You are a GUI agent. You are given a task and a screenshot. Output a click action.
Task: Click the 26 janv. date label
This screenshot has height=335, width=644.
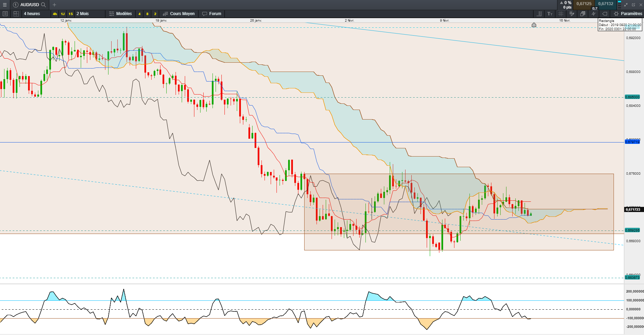pyautogui.click(x=256, y=21)
